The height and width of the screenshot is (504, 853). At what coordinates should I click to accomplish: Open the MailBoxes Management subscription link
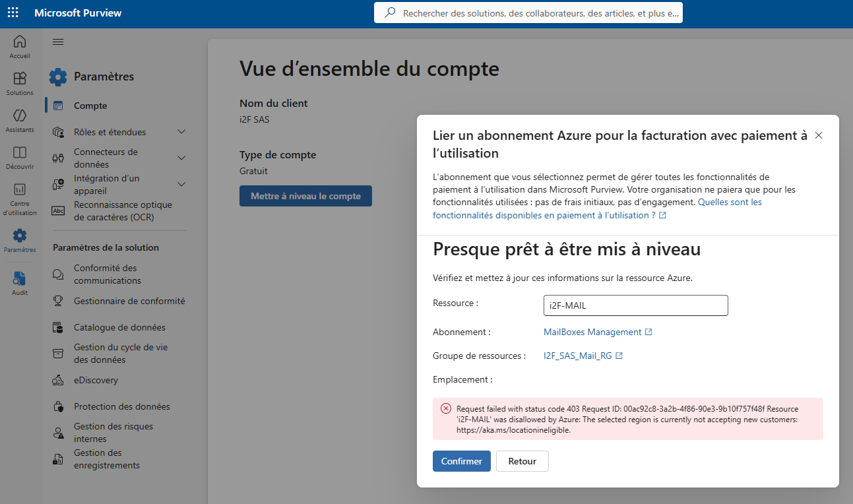598,332
